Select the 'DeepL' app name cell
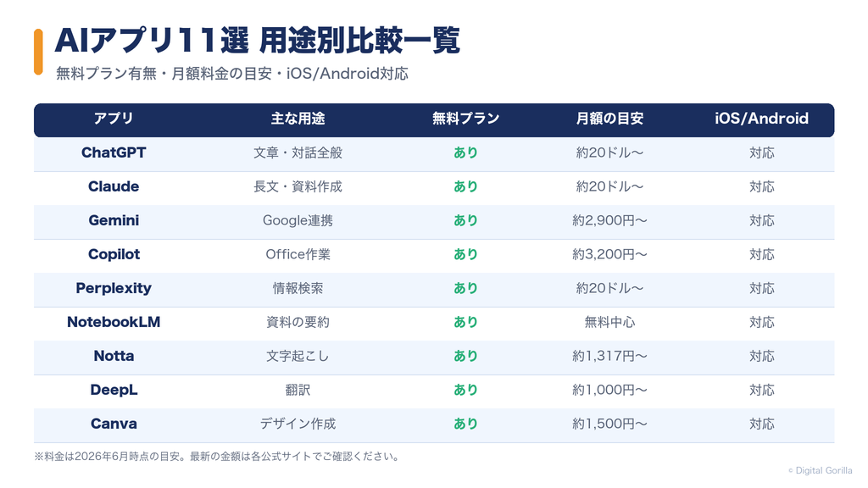 (x=114, y=390)
